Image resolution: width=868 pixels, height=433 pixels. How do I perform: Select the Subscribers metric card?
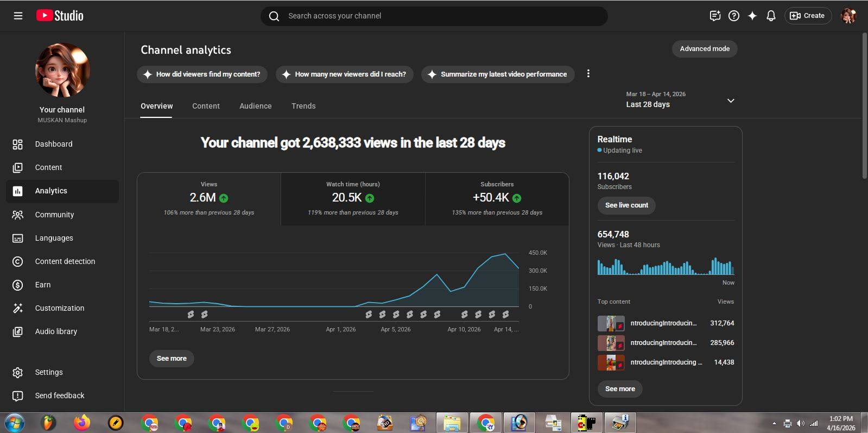pyautogui.click(x=497, y=198)
